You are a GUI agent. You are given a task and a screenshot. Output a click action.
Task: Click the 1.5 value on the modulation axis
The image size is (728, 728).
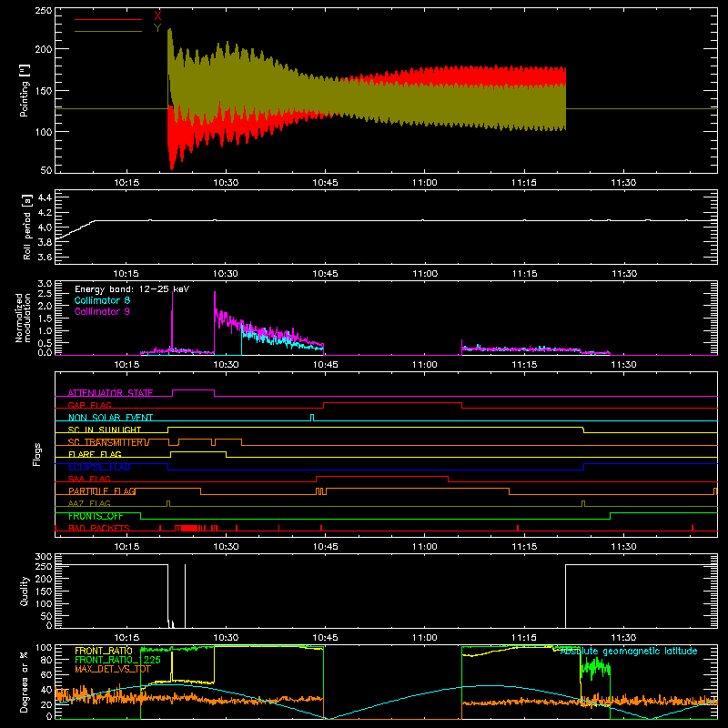45,318
